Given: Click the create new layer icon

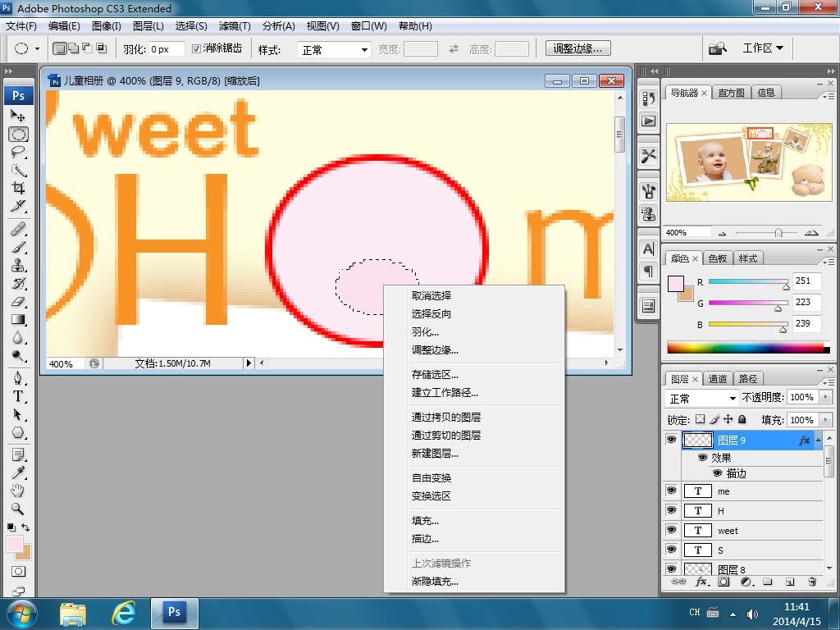Looking at the screenshot, I should click(790, 582).
